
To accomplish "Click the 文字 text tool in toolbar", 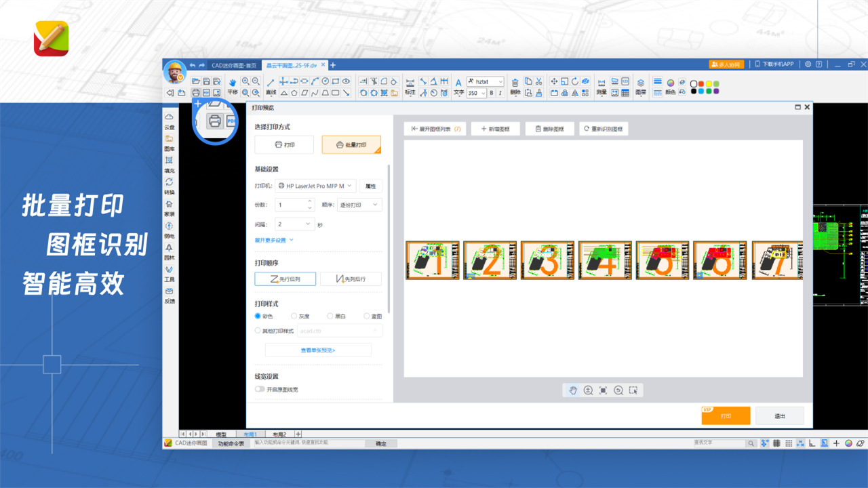I will point(458,86).
